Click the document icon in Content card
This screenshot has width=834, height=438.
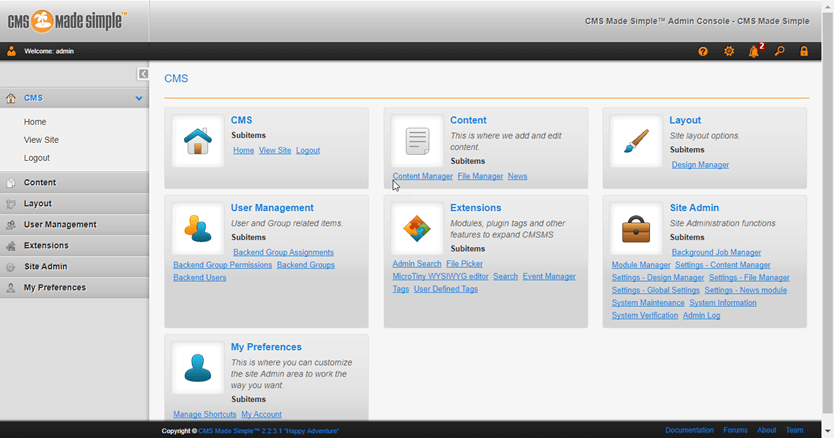[417, 141]
